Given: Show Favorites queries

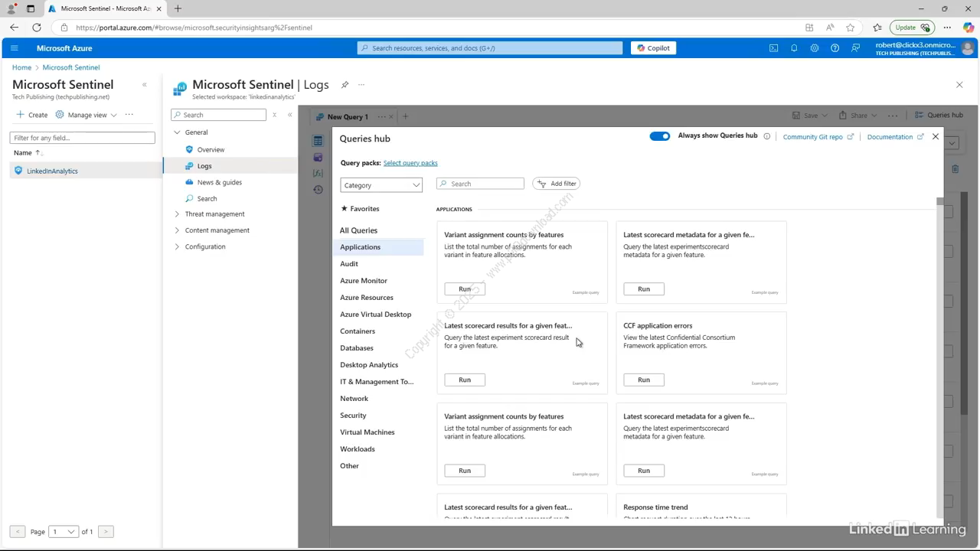Looking at the screenshot, I should (360, 208).
